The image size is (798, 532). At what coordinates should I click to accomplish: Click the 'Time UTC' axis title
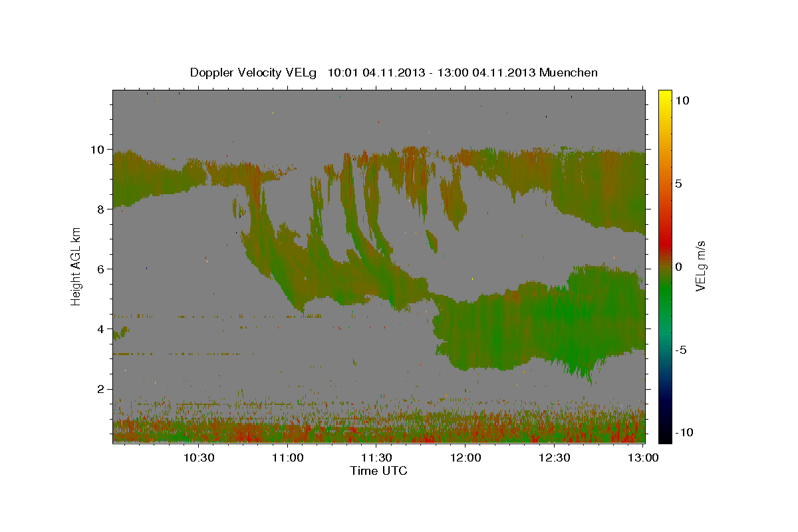[378, 471]
